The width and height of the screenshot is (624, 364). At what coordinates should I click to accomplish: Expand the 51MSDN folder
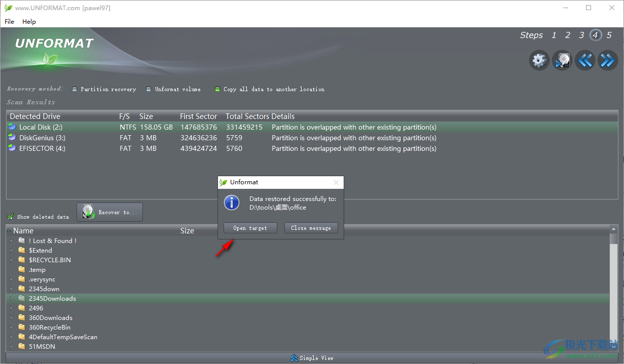pos(11,347)
